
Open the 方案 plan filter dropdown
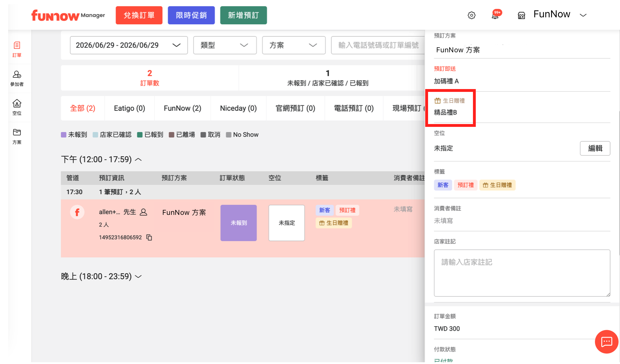coord(294,45)
